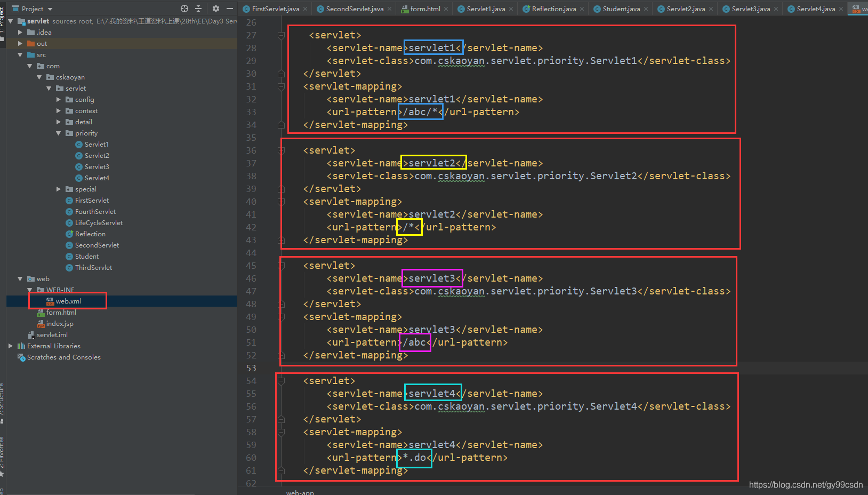868x495 pixels.
Task: Click line number 53 in gutter
Action: coord(251,368)
